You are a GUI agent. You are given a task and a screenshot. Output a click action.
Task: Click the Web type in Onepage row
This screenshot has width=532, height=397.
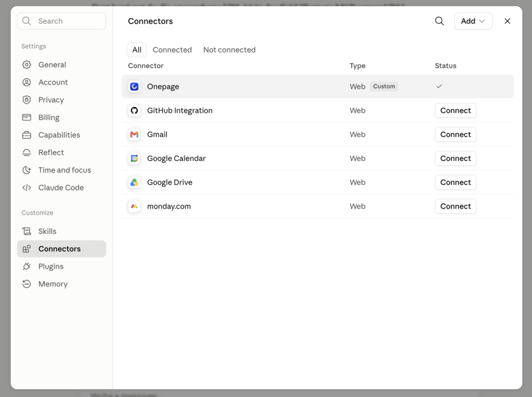[x=357, y=87]
